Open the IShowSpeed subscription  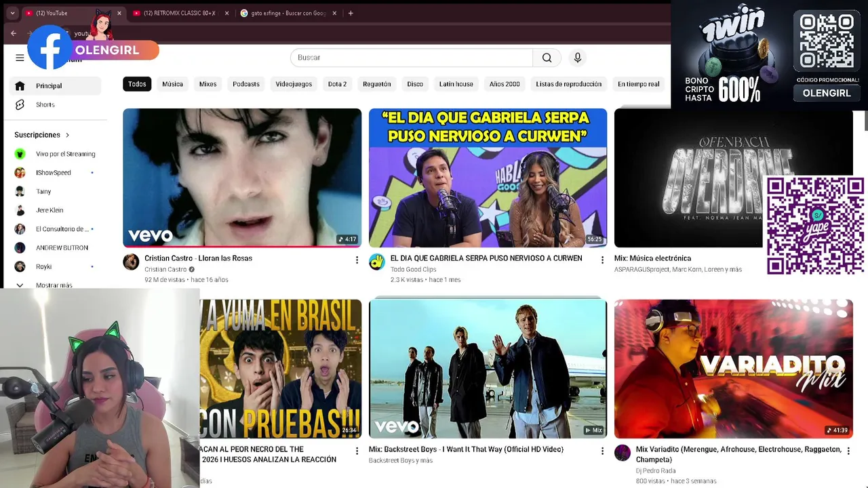pos(56,173)
